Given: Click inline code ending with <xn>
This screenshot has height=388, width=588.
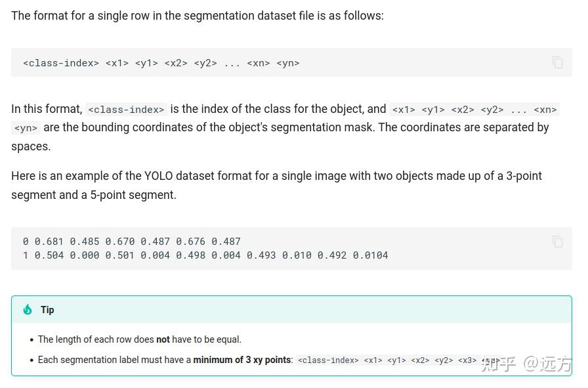Looking at the screenshot, I should click(474, 110).
